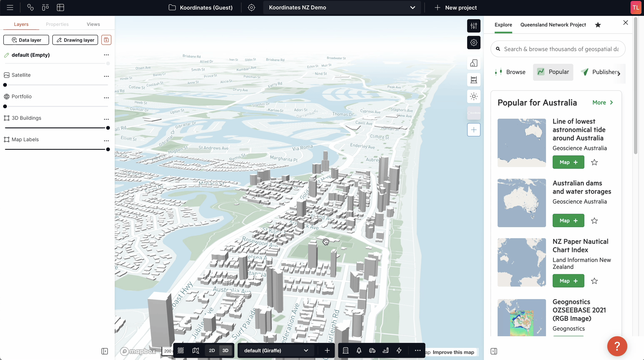The height and width of the screenshot is (360, 644).
Task: Click the abacus calculator icon on right rail
Action: click(474, 80)
